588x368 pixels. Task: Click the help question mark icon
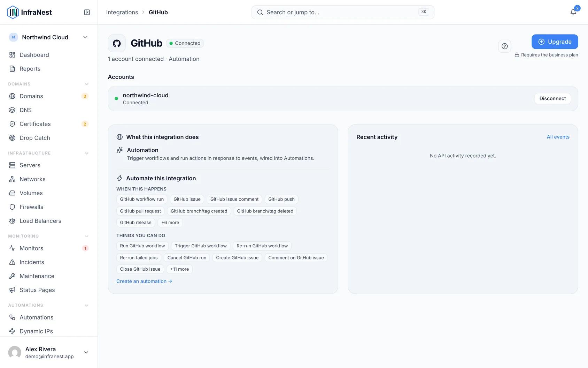504,46
